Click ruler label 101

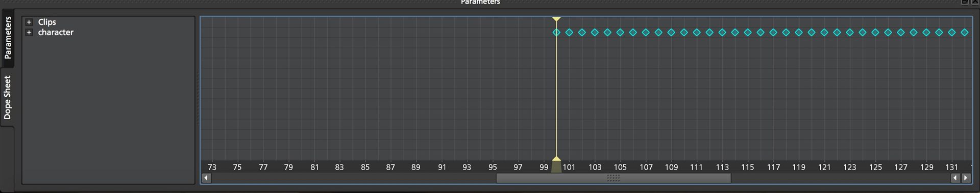[569, 167]
